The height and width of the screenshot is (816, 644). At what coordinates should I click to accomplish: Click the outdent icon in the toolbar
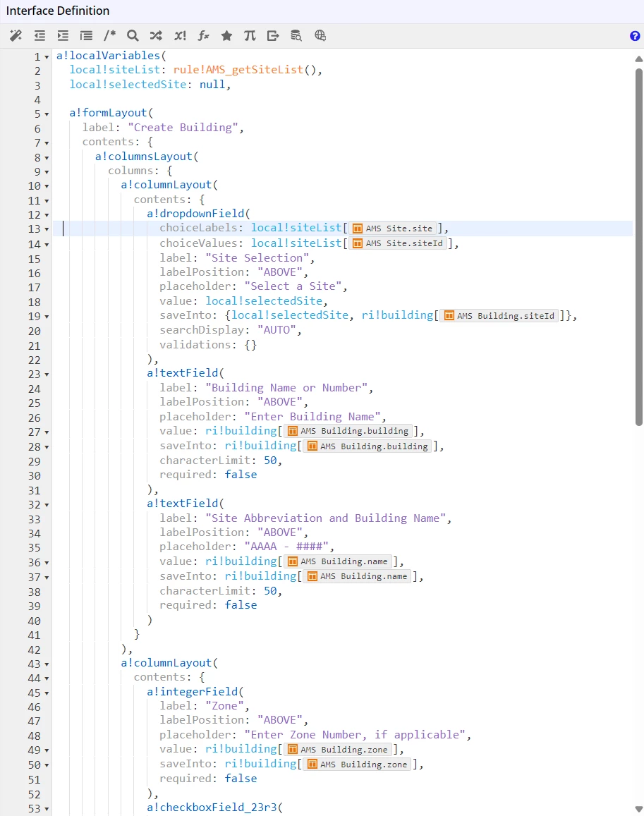[x=40, y=35]
